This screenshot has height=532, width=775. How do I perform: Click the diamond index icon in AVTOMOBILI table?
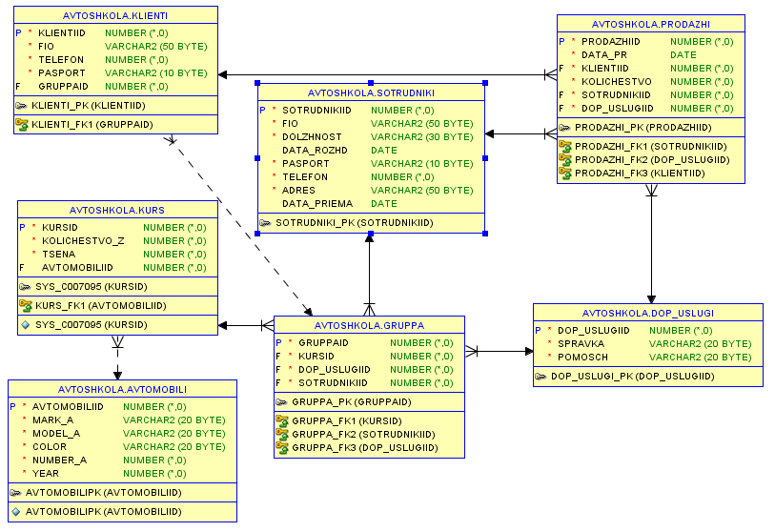[16, 512]
